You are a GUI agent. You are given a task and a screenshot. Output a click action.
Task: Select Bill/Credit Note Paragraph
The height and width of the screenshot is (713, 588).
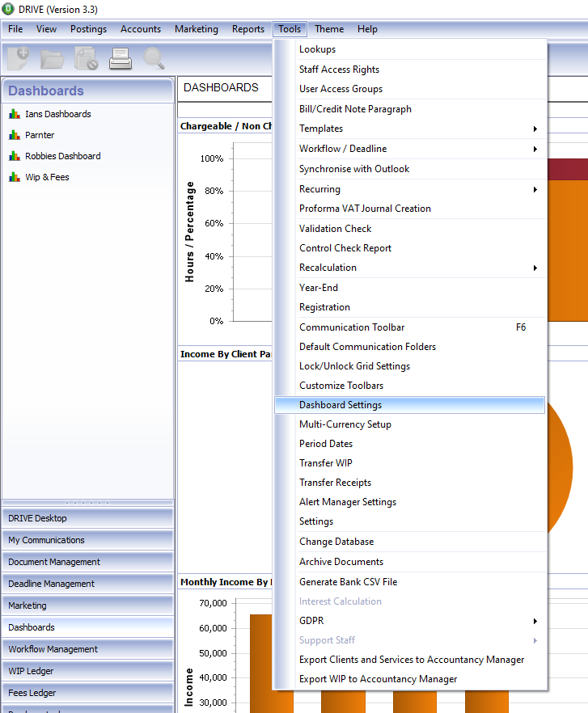click(x=409, y=109)
